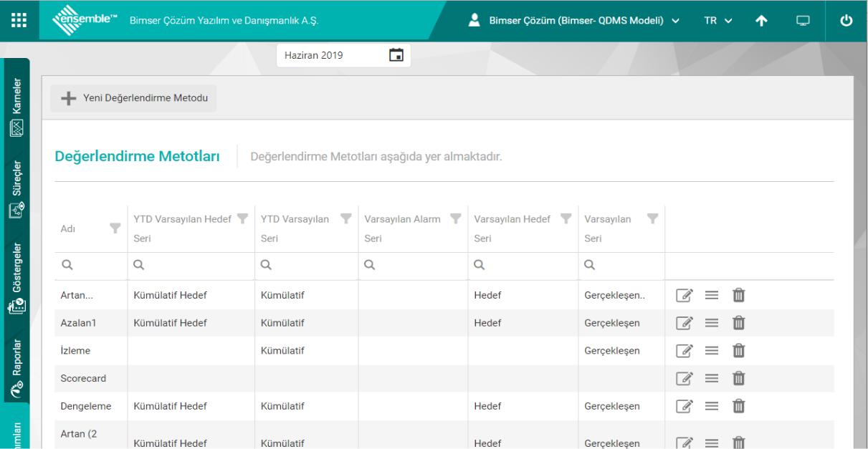868x449 pixels.
Task: Delete the Artan... row
Action: click(x=738, y=295)
